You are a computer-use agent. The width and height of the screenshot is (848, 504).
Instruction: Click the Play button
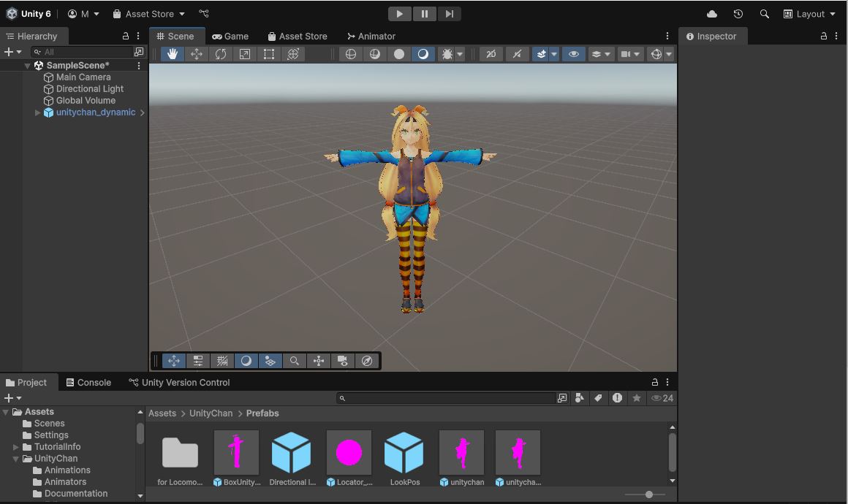[x=400, y=14]
